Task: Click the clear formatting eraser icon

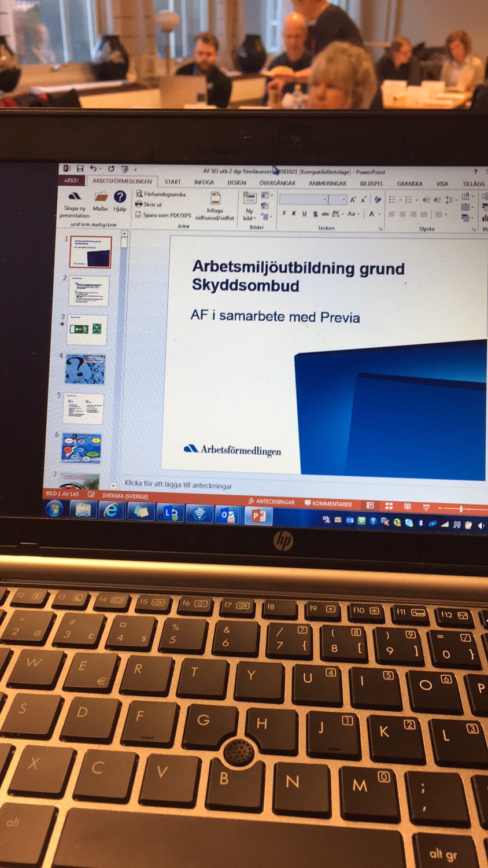Action: click(378, 200)
